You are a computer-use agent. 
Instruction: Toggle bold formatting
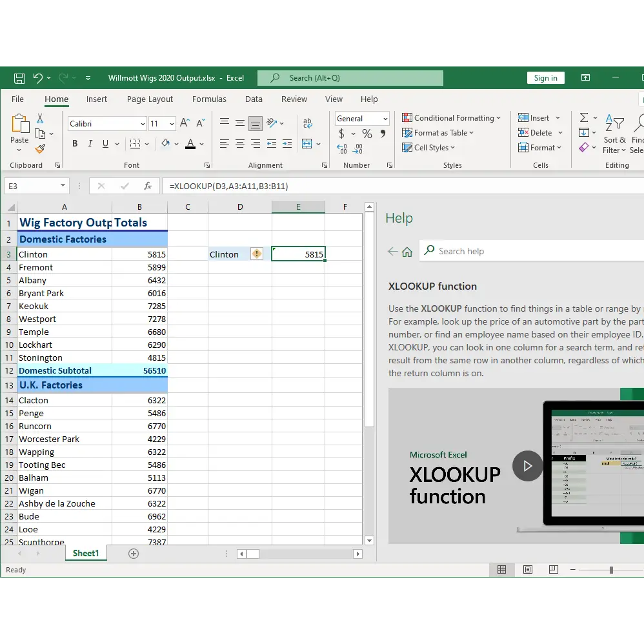coord(74,143)
